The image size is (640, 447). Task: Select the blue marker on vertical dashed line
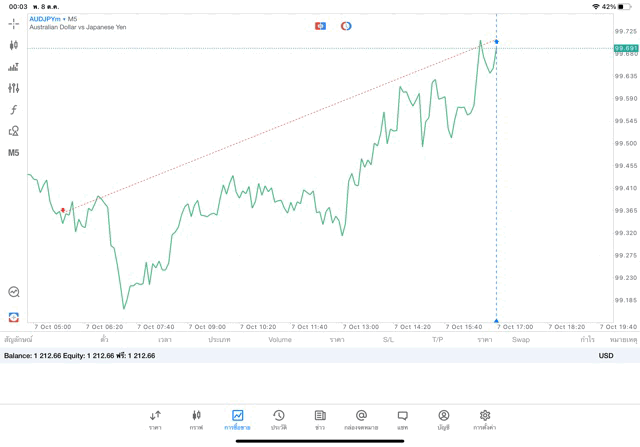(497, 42)
